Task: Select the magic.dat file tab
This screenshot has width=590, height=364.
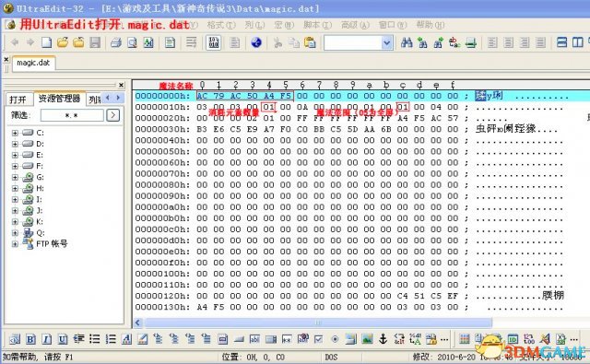Action: pos(33,63)
